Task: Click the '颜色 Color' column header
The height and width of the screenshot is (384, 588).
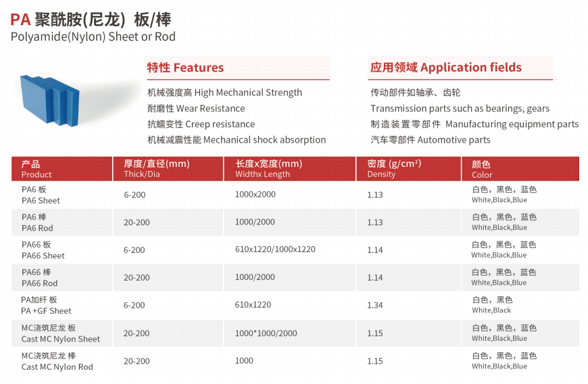Action: [520, 169]
